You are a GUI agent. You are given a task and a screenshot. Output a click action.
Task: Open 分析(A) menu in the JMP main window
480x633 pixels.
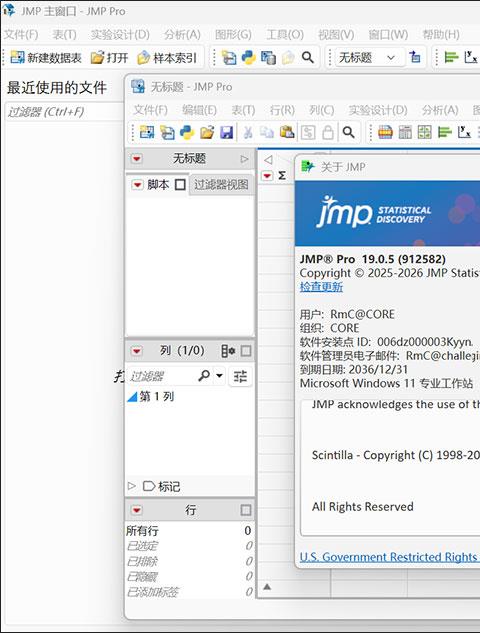pyautogui.click(x=182, y=35)
